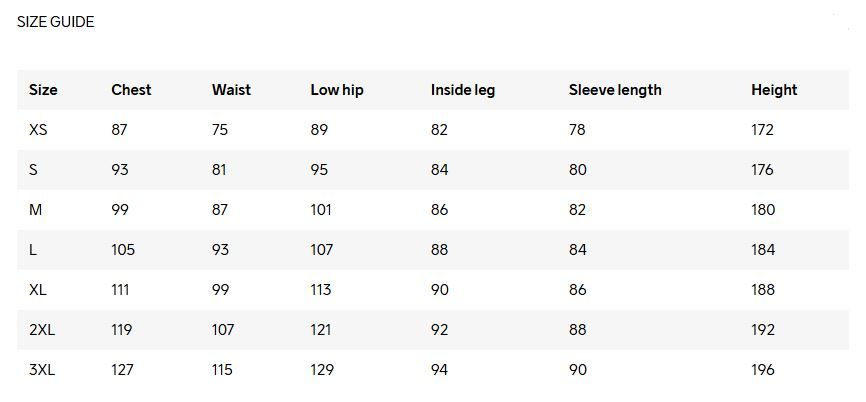866x402 pixels.
Task: Select the Height column header
Action: point(774,90)
